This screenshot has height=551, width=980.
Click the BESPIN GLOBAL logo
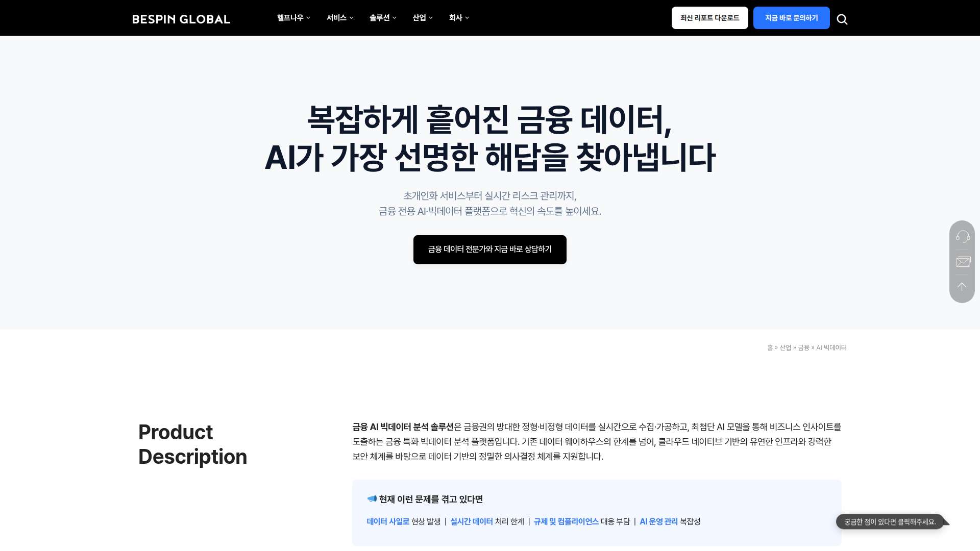click(181, 19)
